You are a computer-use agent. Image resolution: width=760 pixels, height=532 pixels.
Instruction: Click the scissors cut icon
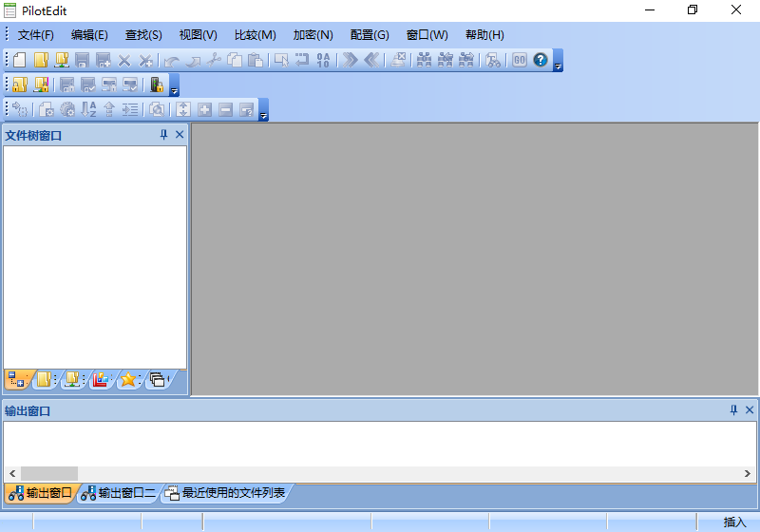click(214, 60)
